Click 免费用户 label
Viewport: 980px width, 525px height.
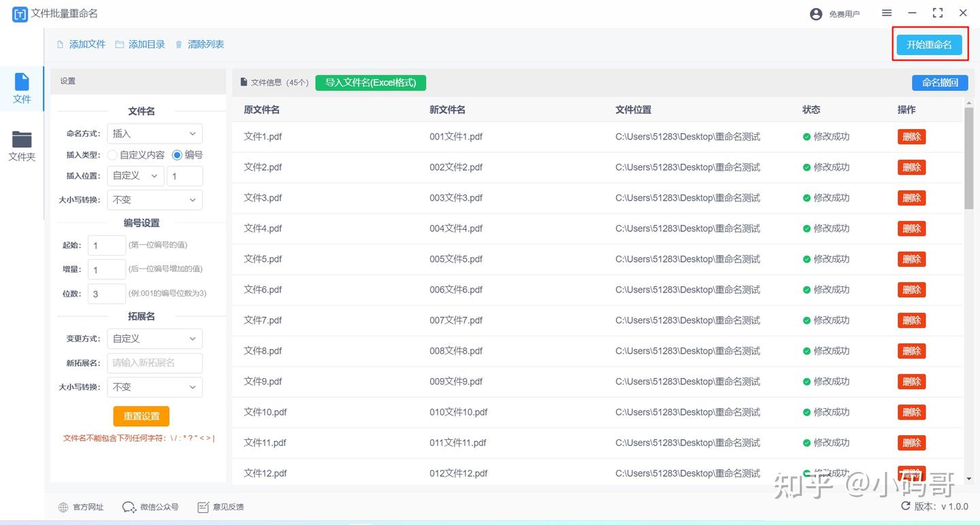[x=845, y=14]
